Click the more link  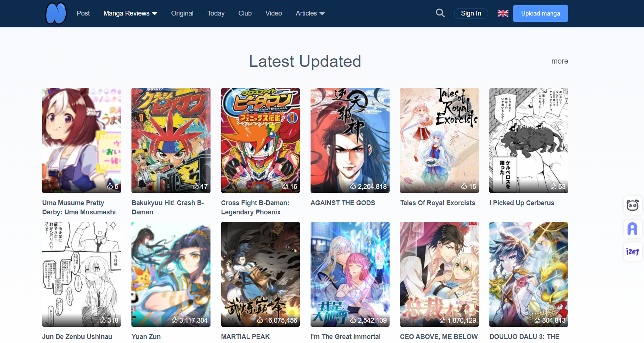click(x=559, y=61)
